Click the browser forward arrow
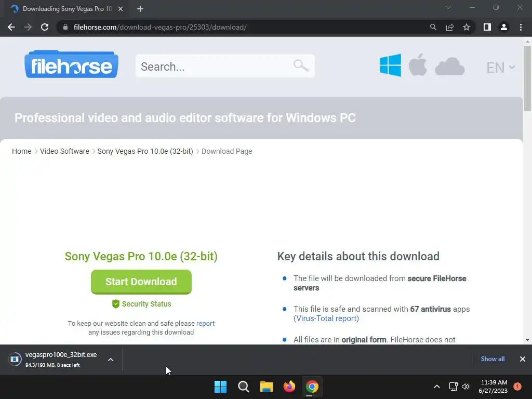The height and width of the screenshot is (399, 532). tap(28, 27)
